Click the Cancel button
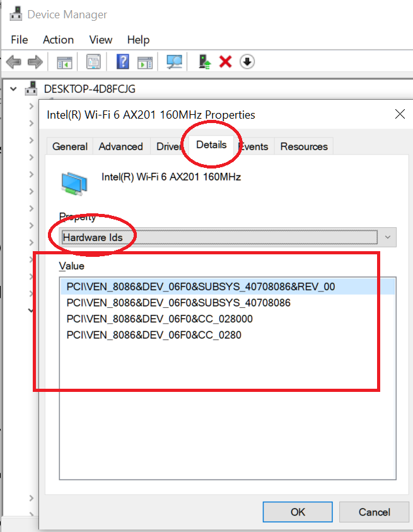 375,512
